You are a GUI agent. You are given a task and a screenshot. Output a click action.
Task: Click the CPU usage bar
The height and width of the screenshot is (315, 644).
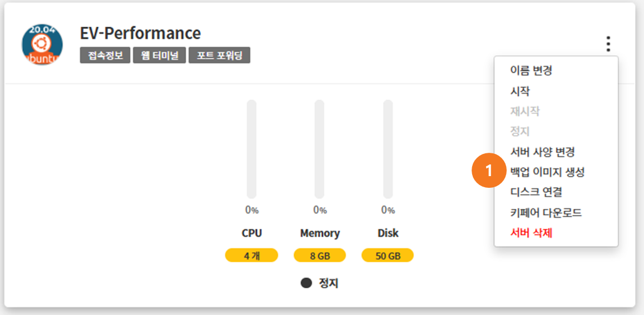pyautogui.click(x=251, y=149)
